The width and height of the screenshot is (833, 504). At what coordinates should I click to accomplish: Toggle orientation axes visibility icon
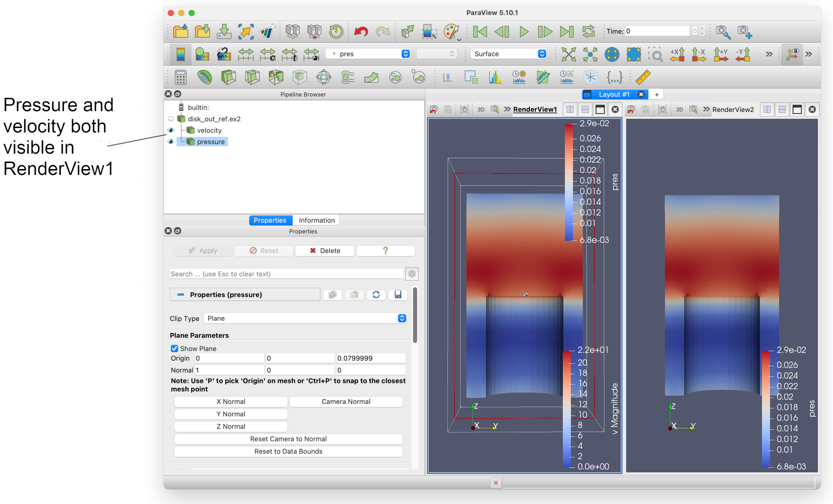point(792,54)
